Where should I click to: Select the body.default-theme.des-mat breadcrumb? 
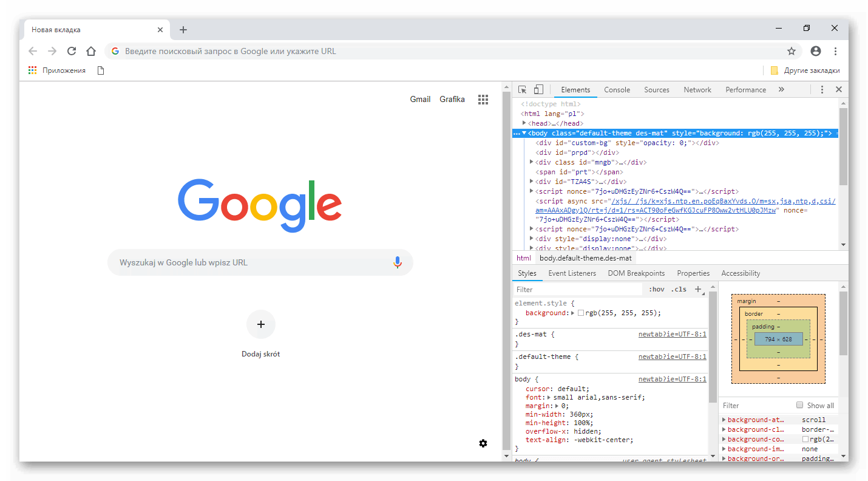586,258
